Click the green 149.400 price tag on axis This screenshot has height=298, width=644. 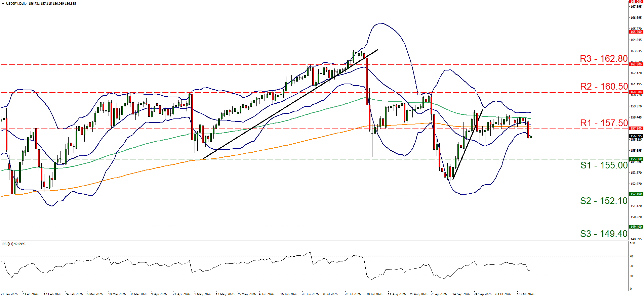(x=636, y=227)
